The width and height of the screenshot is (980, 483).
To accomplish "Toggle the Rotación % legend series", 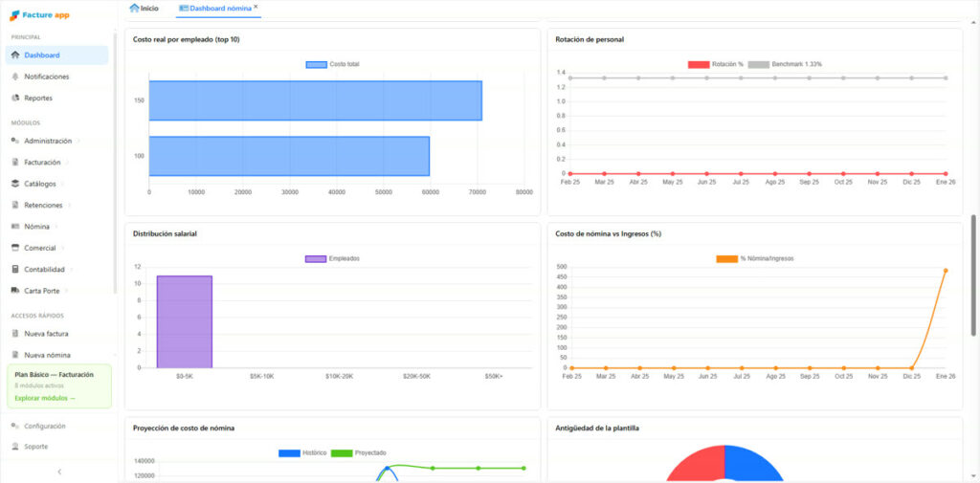I will 716,64.
